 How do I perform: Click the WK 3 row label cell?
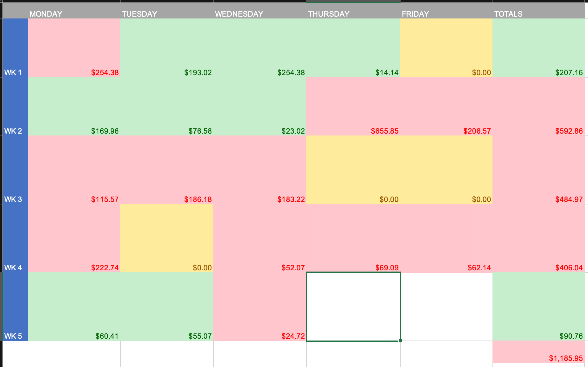pos(15,169)
